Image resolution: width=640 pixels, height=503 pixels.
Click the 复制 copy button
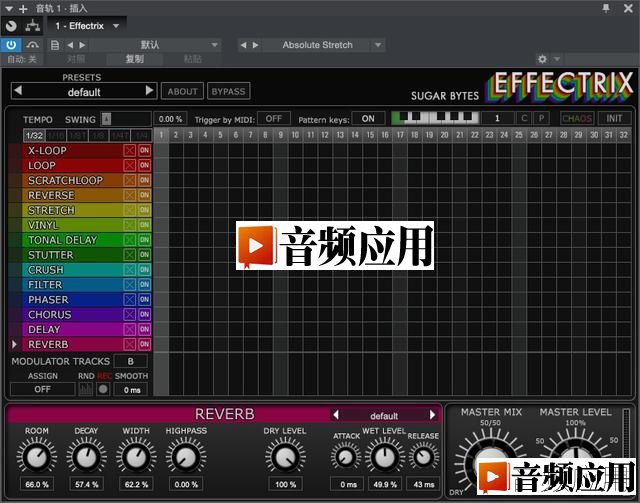(x=134, y=59)
